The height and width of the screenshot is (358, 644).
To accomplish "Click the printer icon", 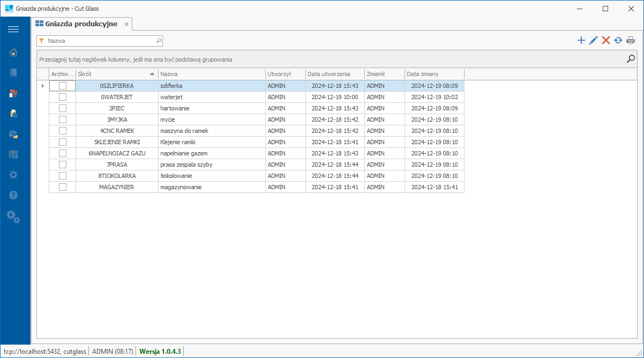I will 631,40.
